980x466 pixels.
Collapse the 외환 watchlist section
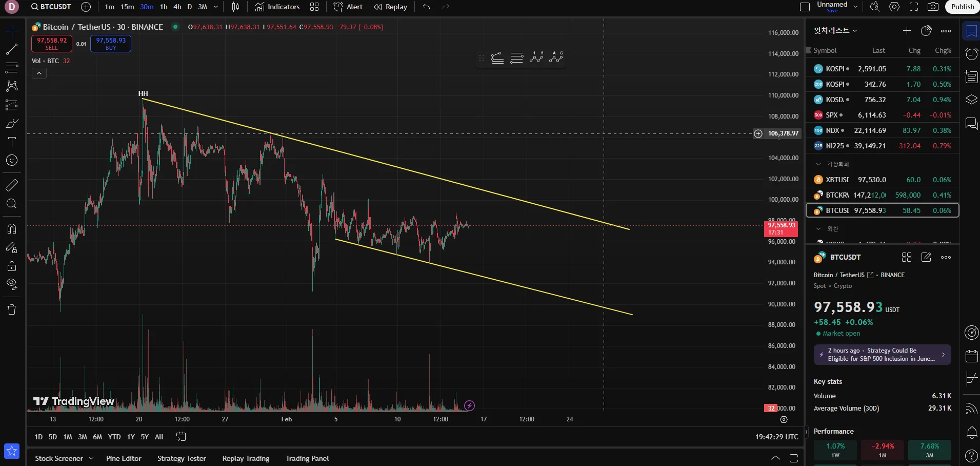(x=818, y=229)
